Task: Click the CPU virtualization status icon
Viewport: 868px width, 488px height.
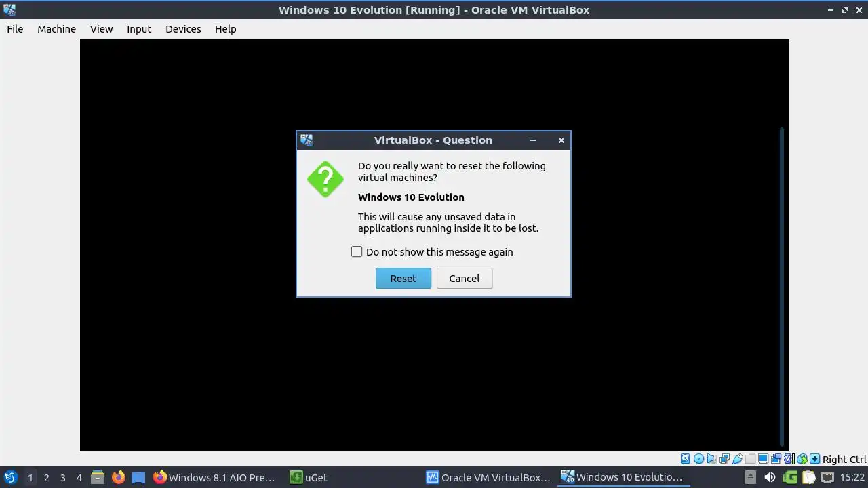Action: [x=789, y=459]
